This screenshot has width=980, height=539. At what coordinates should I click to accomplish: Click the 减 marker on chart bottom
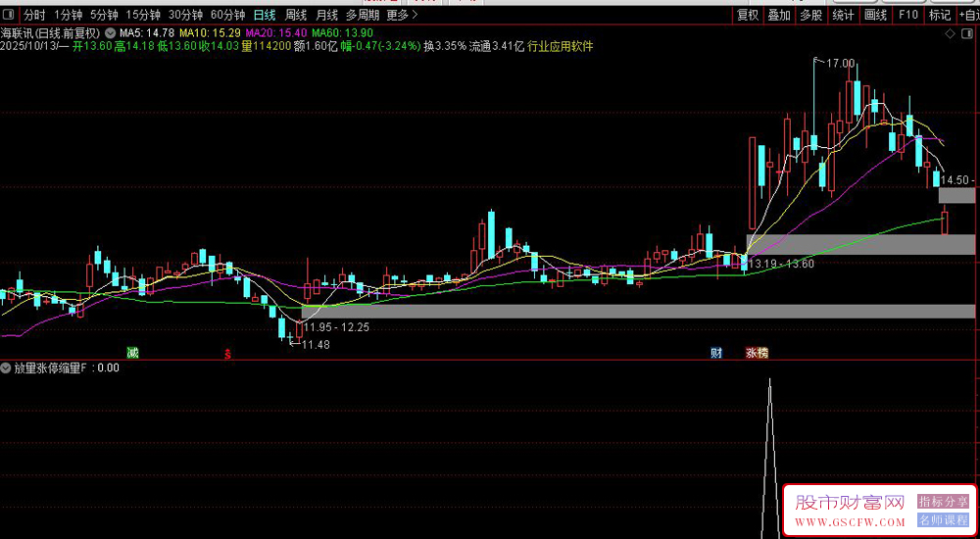tap(132, 353)
